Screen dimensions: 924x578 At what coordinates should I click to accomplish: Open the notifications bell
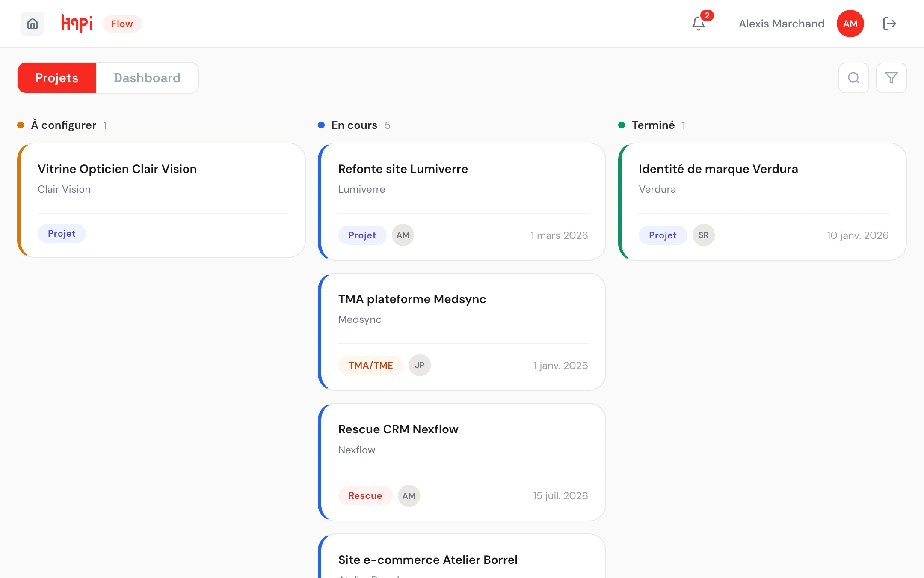pyautogui.click(x=699, y=24)
